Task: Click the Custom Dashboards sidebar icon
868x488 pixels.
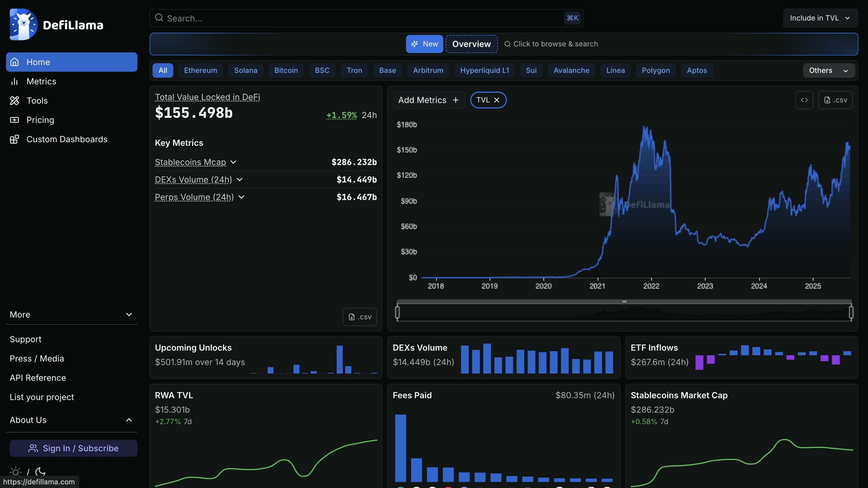Action: (x=15, y=139)
